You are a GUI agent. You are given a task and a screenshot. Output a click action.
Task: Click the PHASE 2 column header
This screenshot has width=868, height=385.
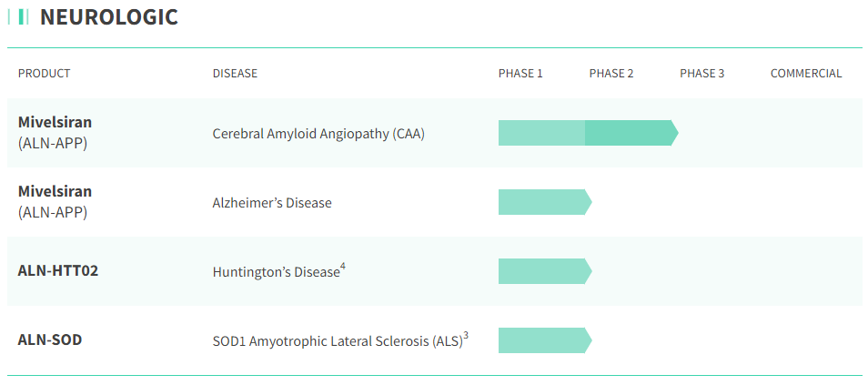[x=611, y=74]
